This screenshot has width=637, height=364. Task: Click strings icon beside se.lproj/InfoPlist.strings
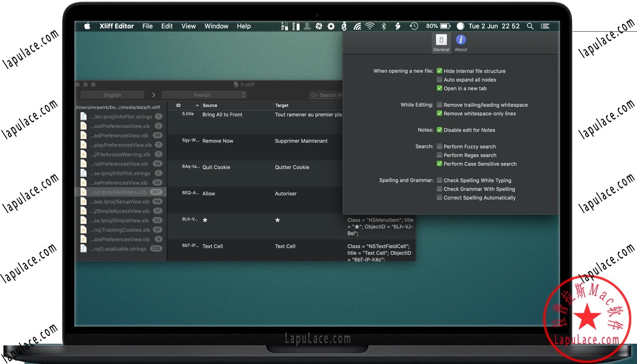83,173
